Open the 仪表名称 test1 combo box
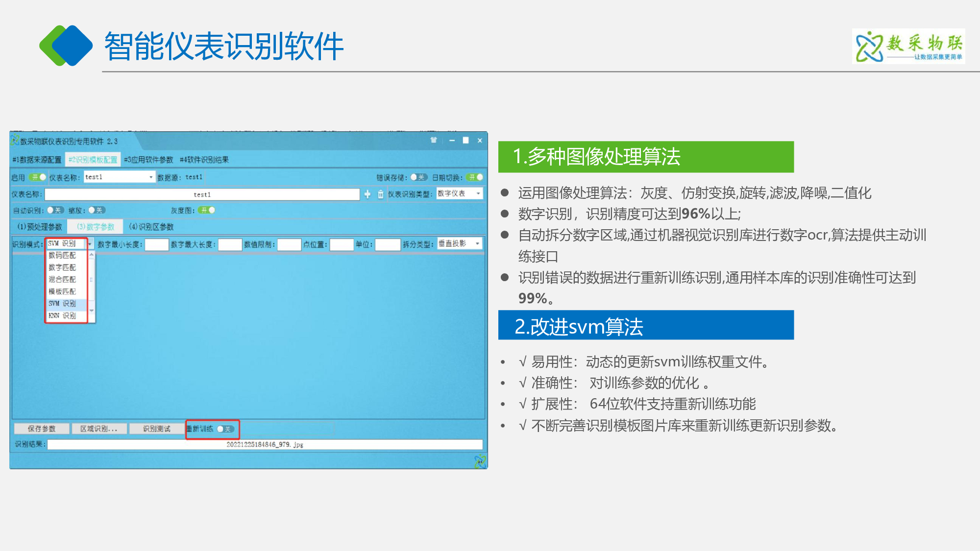 click(120, 177)
